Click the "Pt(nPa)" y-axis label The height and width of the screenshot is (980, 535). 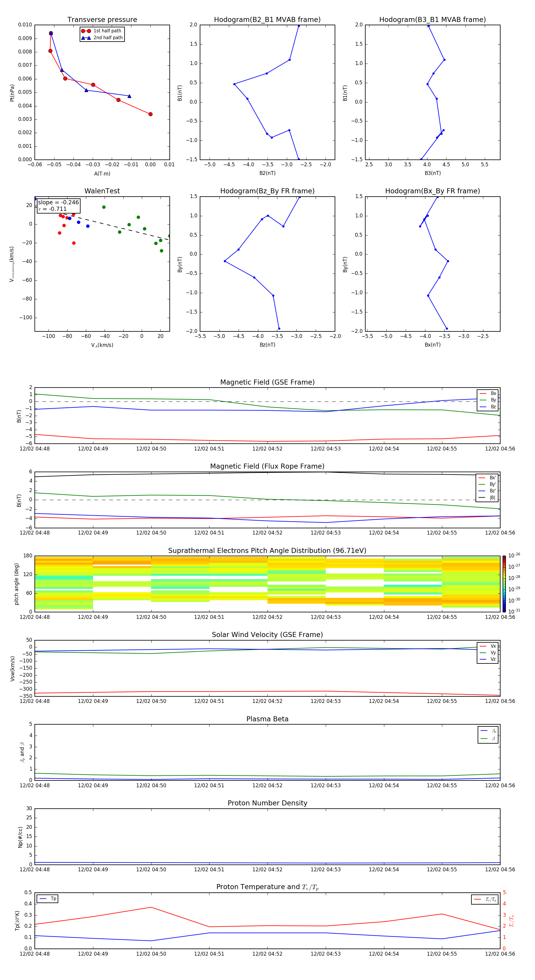[x=12, y=93]
